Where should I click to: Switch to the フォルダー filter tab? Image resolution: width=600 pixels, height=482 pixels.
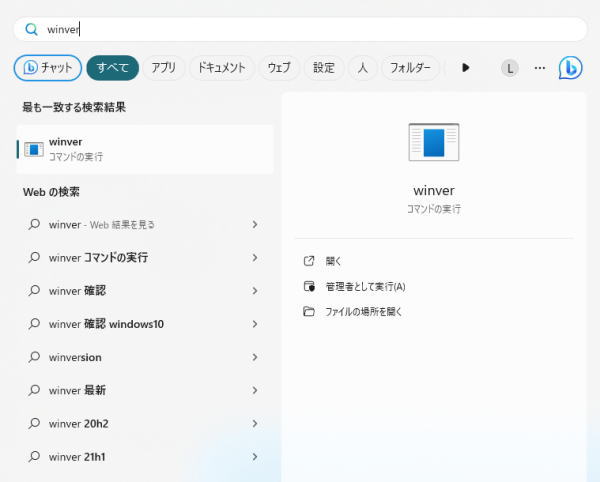[x=410, y=68]
